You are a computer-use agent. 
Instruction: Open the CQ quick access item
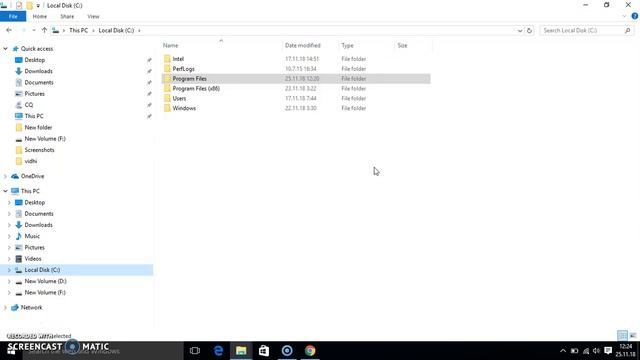pos(29,105)
